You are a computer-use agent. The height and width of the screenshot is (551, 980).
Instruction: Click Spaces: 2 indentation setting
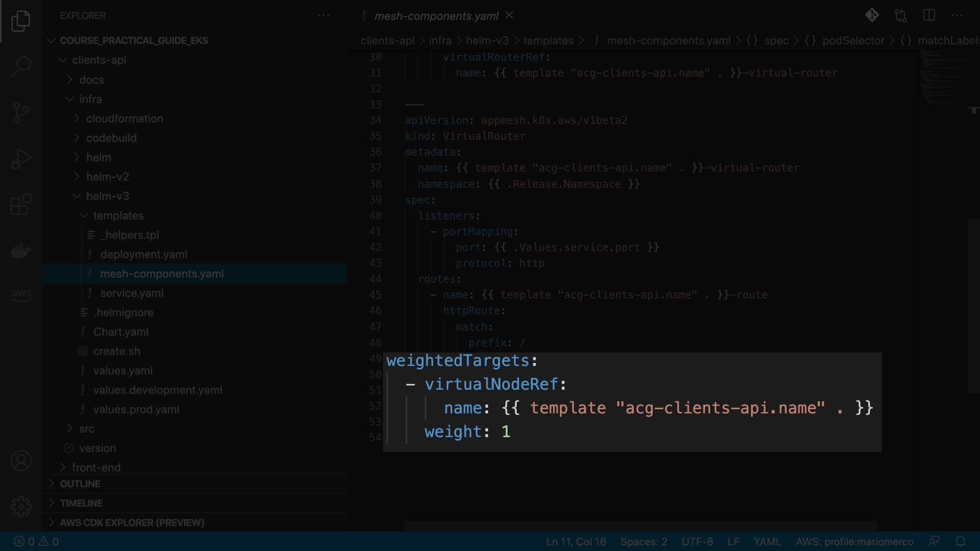[x=644, y=541]
